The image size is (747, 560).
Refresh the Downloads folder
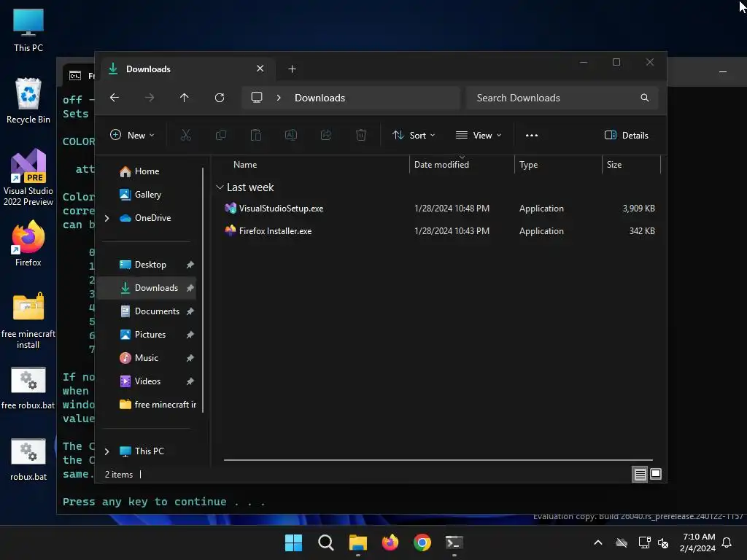(x=220, y=98)
